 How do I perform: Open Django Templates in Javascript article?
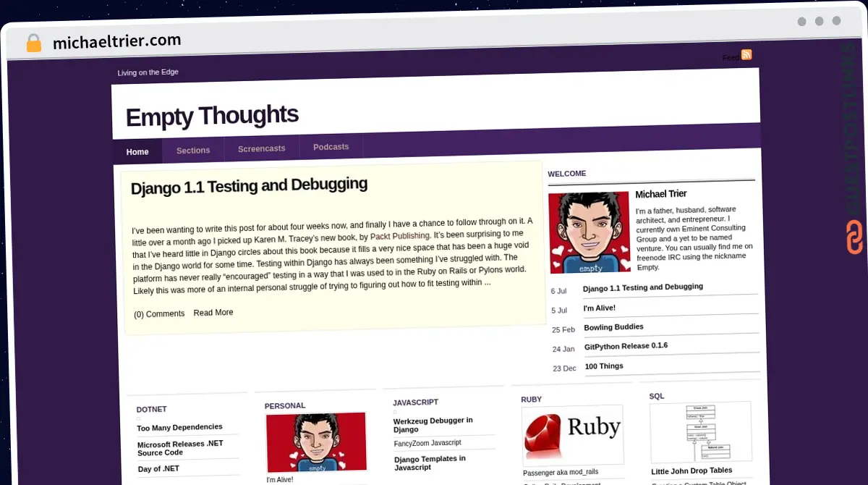coord(430,463)
